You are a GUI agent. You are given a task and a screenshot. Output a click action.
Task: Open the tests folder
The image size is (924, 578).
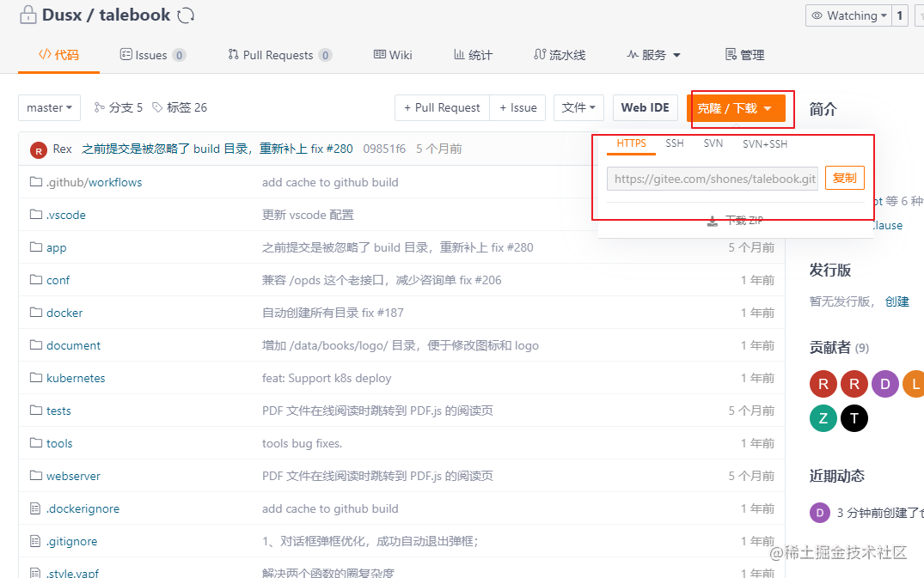(x=58, y=411)
